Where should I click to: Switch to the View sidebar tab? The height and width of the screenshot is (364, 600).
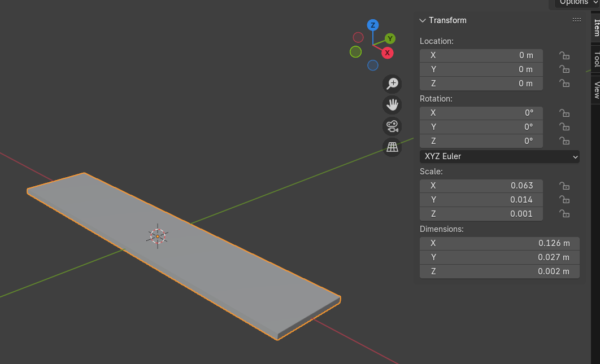point(595,90)
